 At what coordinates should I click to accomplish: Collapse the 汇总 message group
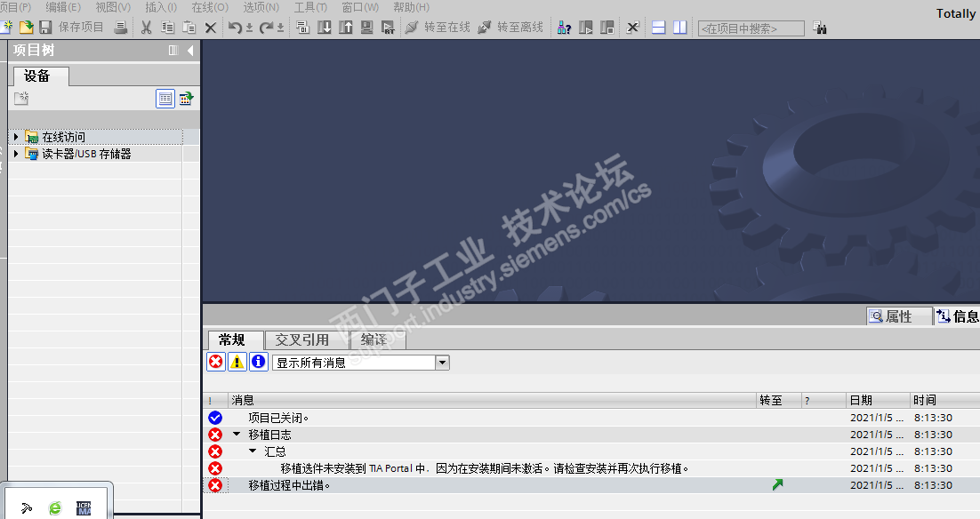[x=253, y=451]
